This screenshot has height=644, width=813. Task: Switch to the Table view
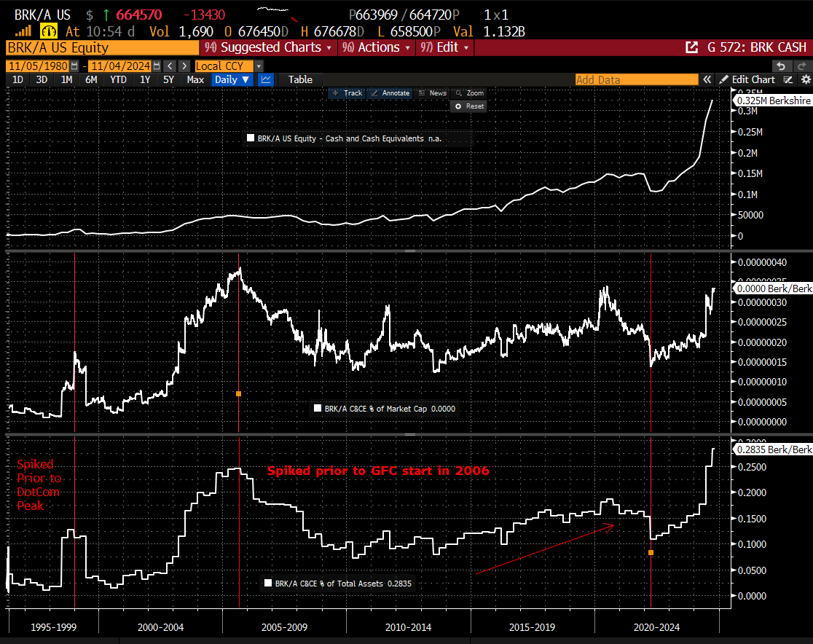point(300,80)
